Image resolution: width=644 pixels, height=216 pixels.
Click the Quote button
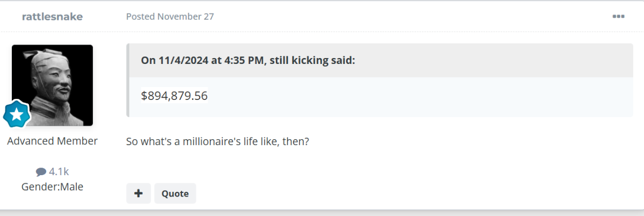point(175,193)
